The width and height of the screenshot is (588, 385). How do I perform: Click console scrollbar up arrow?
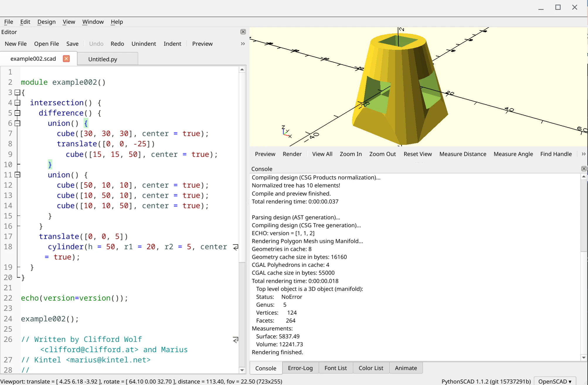coord(584,176)
